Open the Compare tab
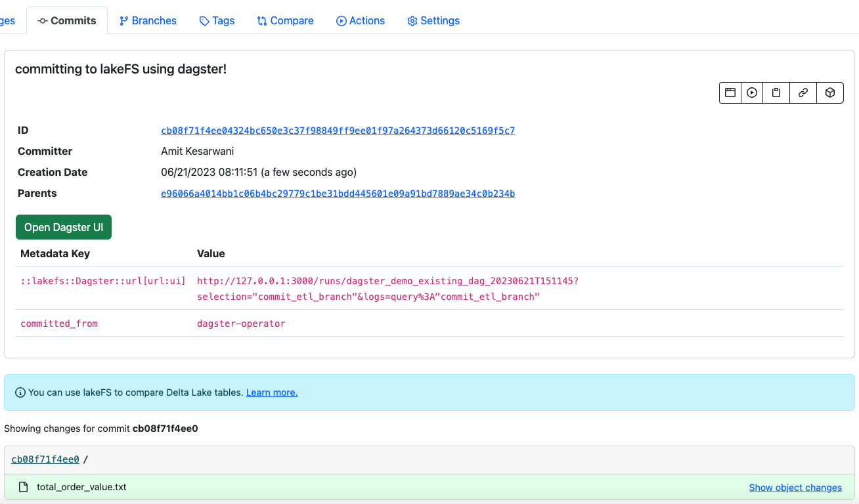Screen dimensions: 859x504 tap(285, 20)
